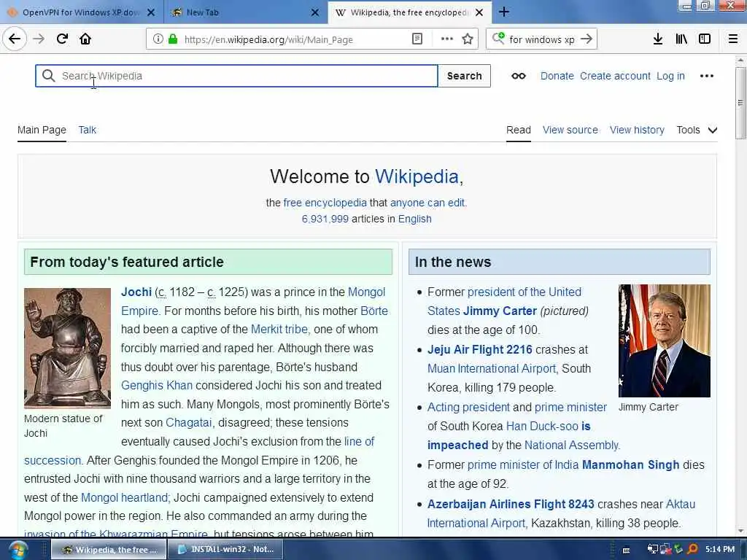Screen dimensions: 747x560
Task: Click the Donate link
Action: point(557,76)
